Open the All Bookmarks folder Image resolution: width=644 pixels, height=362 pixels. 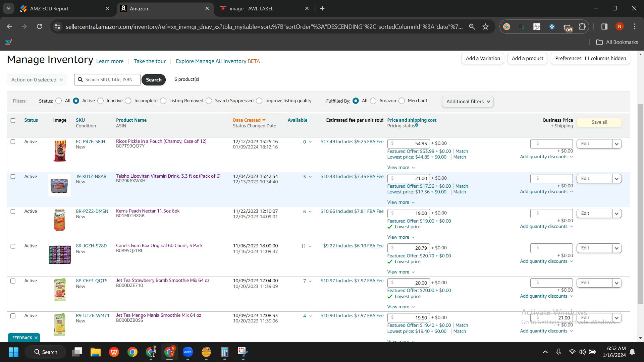pos(617,42)
